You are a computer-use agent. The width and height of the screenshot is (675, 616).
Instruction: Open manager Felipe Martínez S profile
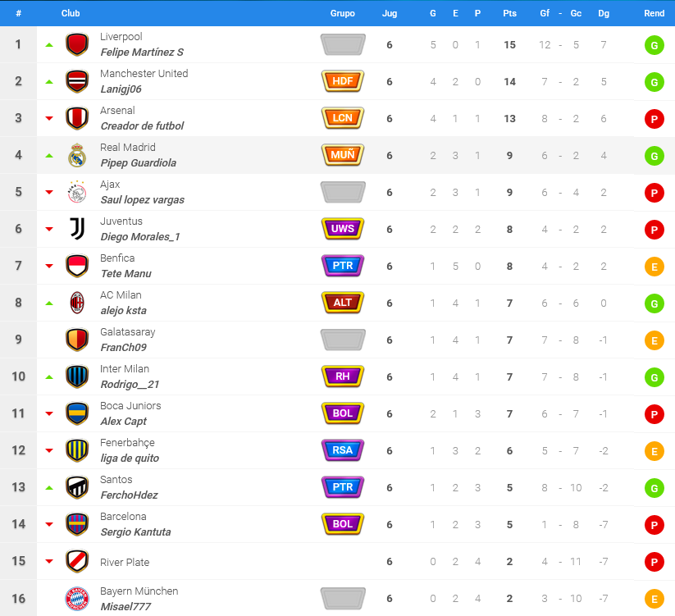pos(142,52)
